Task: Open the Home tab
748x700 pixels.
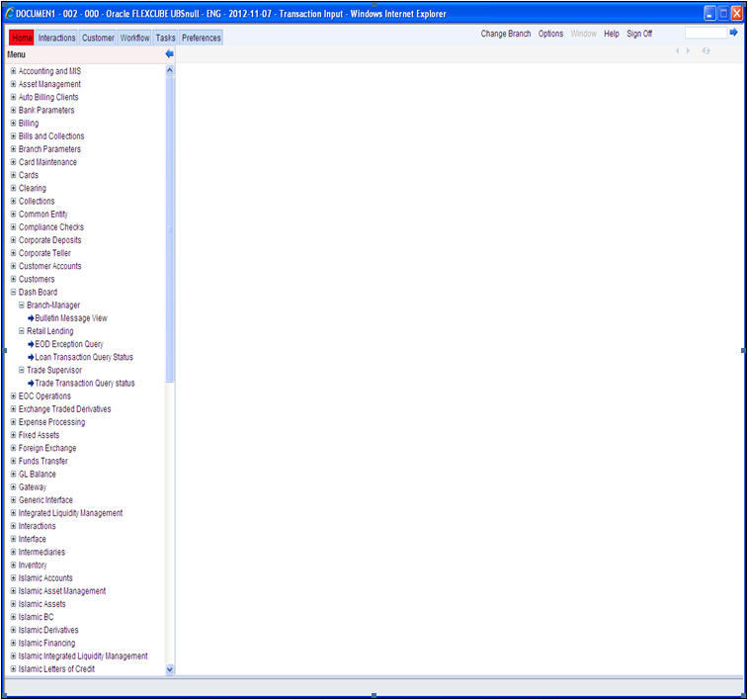Action: pyautogui.click(x=22, y=38)
